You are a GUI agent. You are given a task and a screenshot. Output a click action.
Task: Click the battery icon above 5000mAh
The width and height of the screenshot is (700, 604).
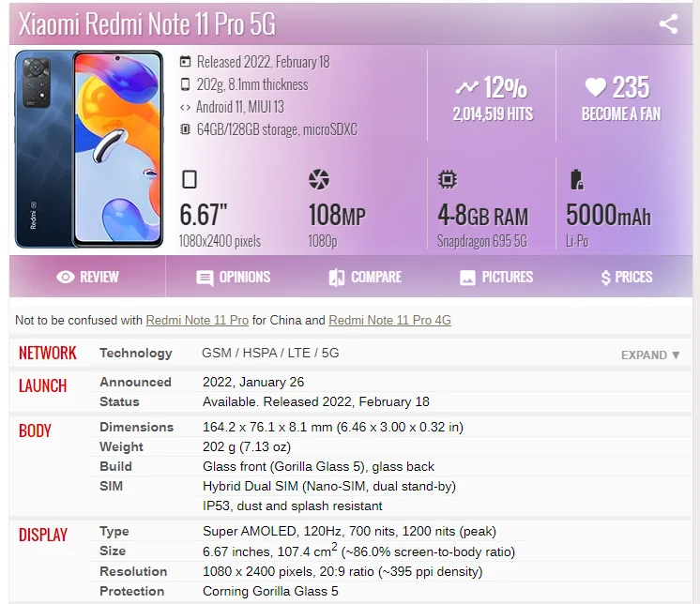(577, 179)
